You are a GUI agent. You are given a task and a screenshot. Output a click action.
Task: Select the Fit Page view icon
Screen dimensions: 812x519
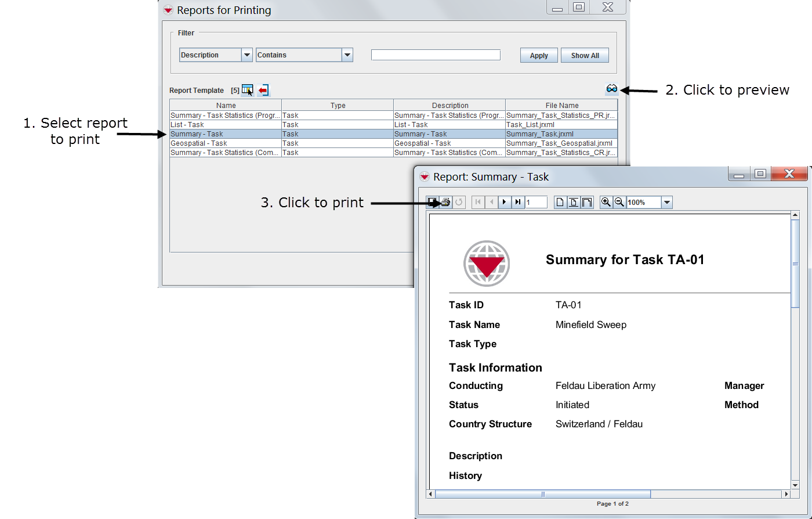tap(574, 202)
